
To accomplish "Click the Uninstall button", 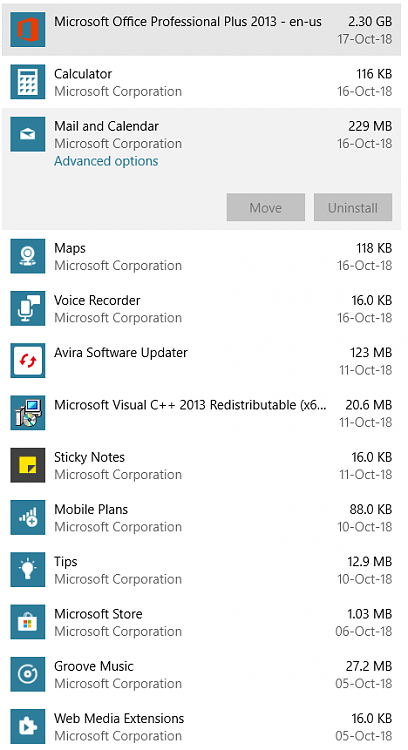I will pos(353,208).
